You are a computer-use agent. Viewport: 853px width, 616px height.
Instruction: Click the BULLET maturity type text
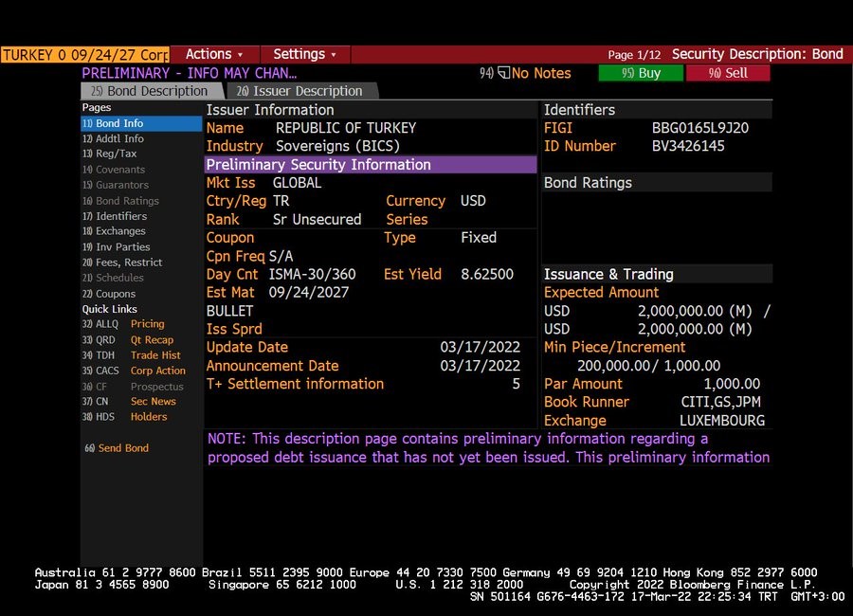pos(229,311)
